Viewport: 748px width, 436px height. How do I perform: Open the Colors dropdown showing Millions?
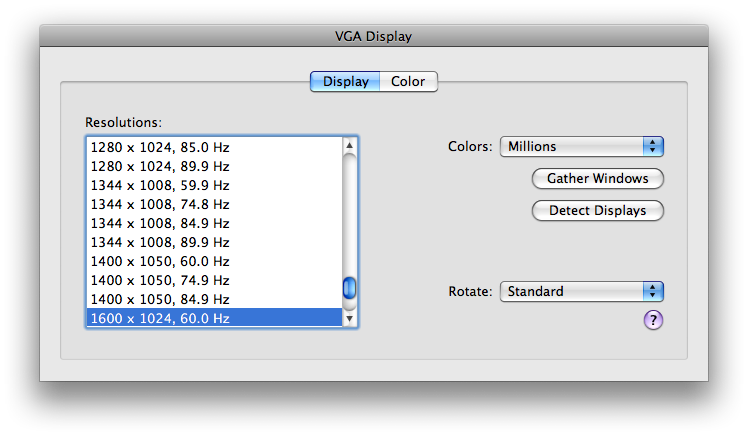582,146
